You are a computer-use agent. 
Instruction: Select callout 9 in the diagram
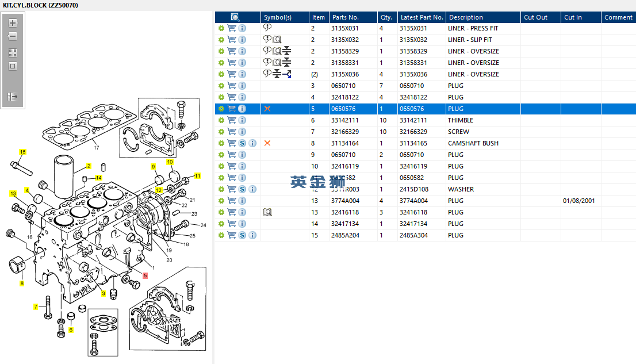tap(153, 166)
